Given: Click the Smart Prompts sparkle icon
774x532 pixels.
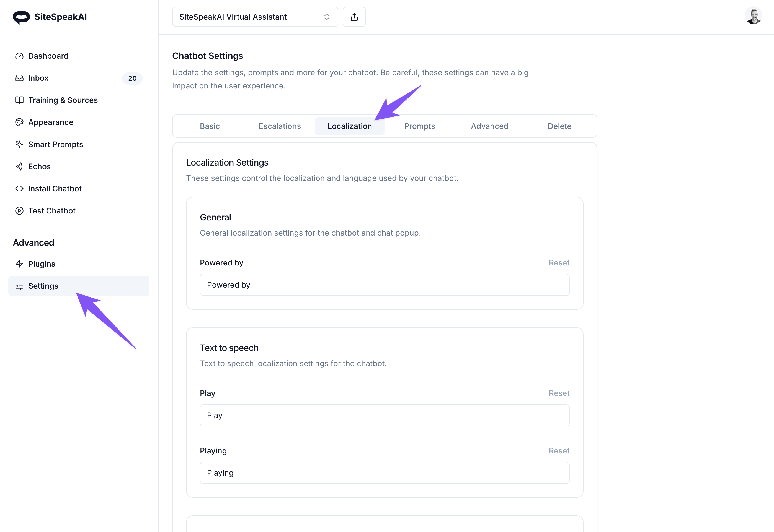Looking at the screenshot, I should pos(19,144).
